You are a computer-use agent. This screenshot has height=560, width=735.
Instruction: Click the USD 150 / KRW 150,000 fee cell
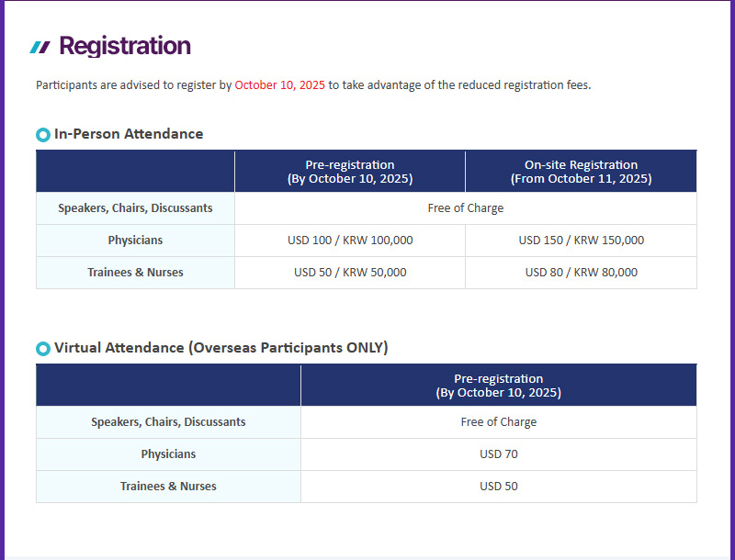(581, 241)
